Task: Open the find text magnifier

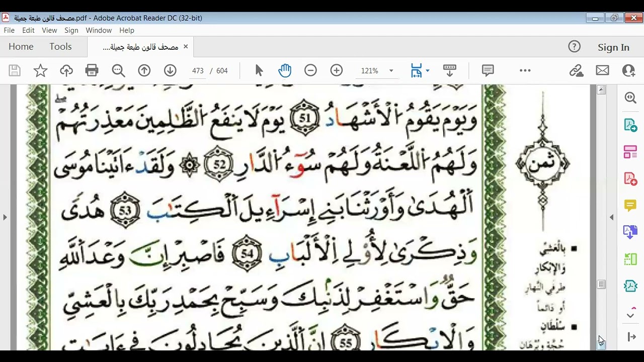Action: pyautogui.click(x=118, y=71)
